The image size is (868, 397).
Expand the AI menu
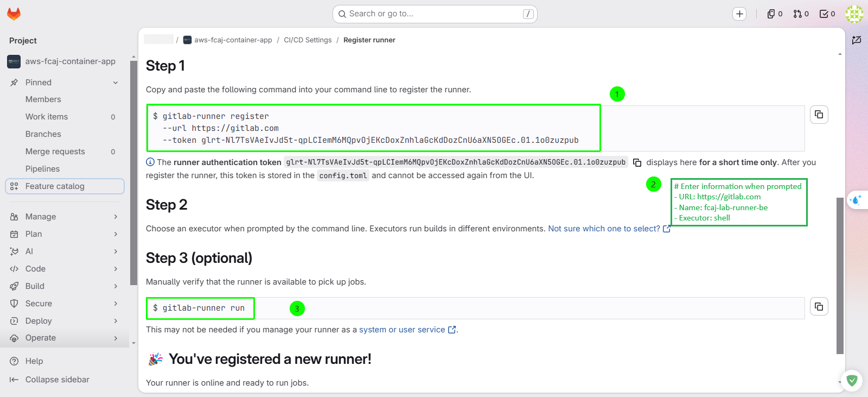(x=65, y=251)
